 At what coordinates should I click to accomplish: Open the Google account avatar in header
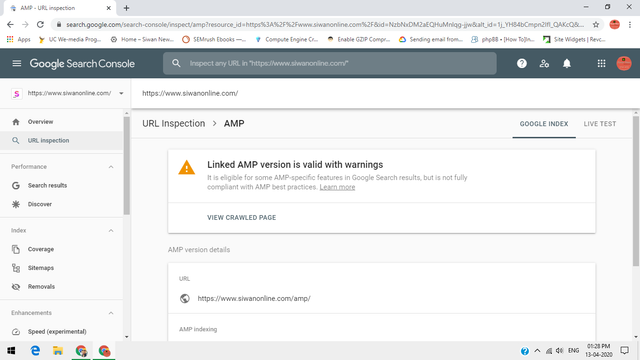pos(624,63)
